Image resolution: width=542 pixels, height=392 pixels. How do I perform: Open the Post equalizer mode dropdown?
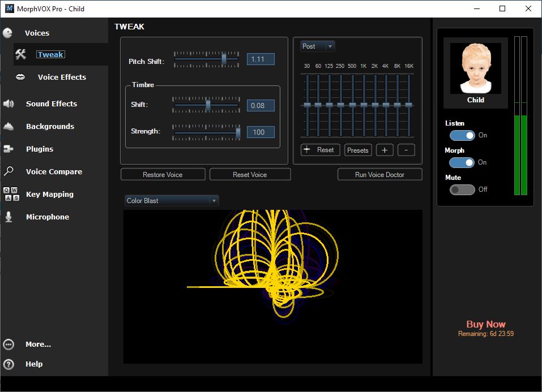tap(318, 46)
